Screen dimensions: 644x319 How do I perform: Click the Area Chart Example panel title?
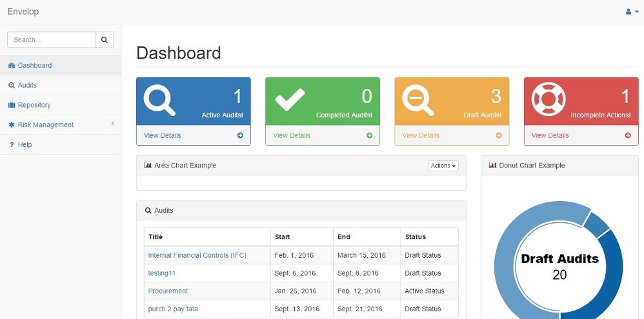[185, 165]
